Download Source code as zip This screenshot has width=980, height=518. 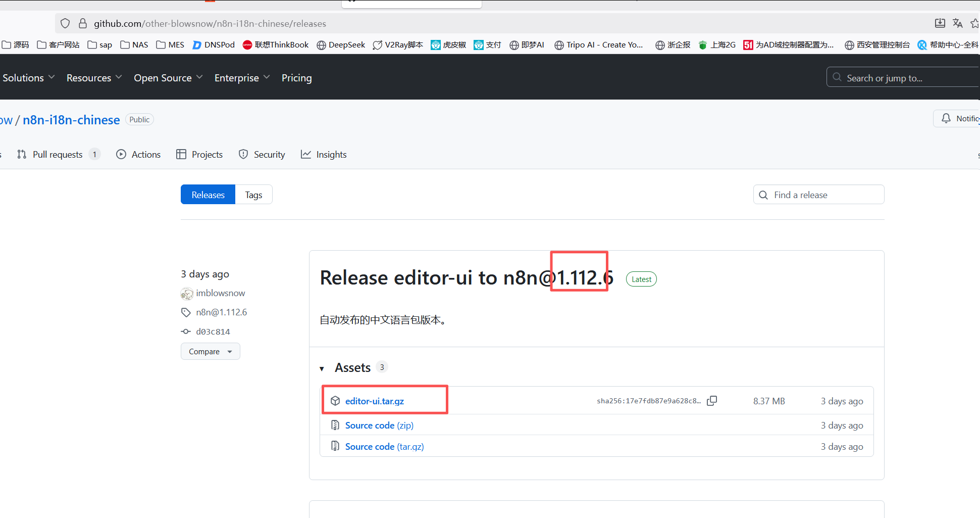pyautogui.click(x=379, y=425)
